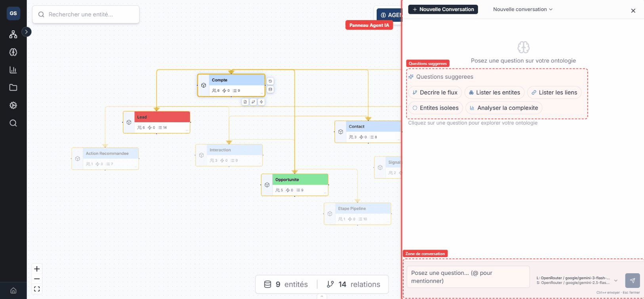Viewport: 644px width, 299px height.
Task: Click the home icon at sidebar bottom
Action: 13,290
